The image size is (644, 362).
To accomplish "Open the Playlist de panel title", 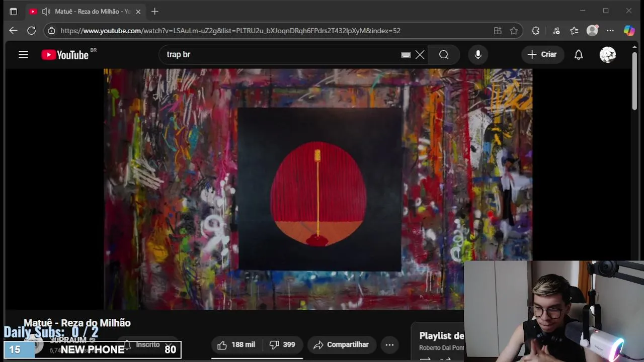I will [x=441, y=336].
